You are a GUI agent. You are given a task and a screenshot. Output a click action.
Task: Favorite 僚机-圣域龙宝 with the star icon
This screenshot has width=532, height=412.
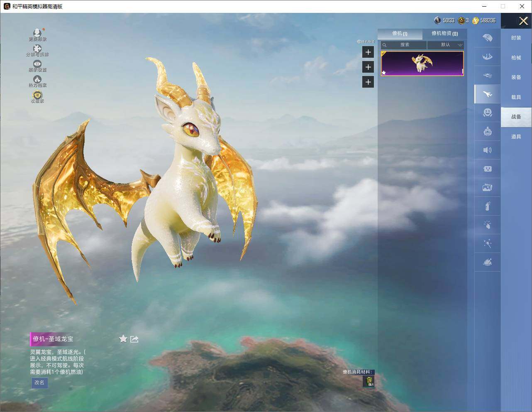123,339
